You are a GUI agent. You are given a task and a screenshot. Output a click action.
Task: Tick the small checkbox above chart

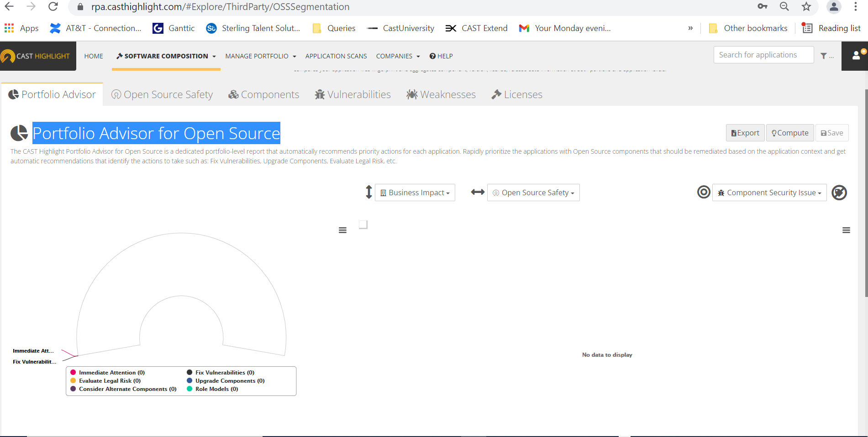(363, 224)
